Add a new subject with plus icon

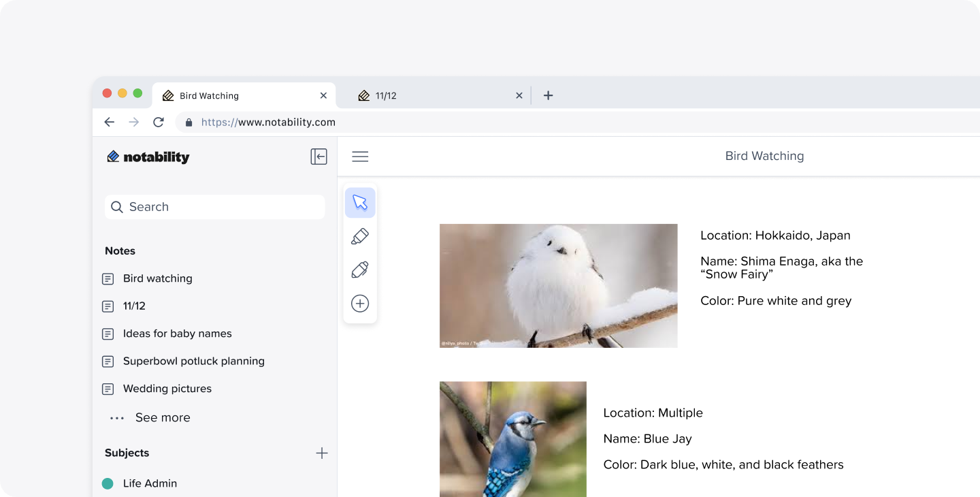(x=322, y=453)
